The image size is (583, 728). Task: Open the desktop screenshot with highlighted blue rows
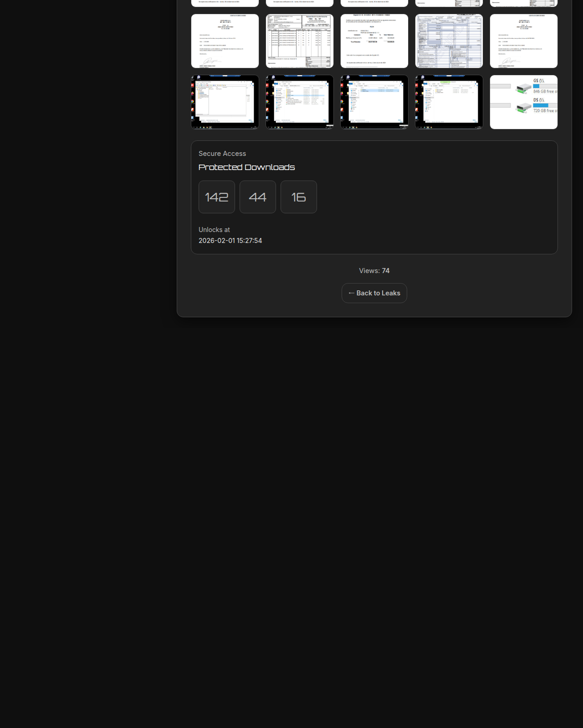[x=374, y=102]
